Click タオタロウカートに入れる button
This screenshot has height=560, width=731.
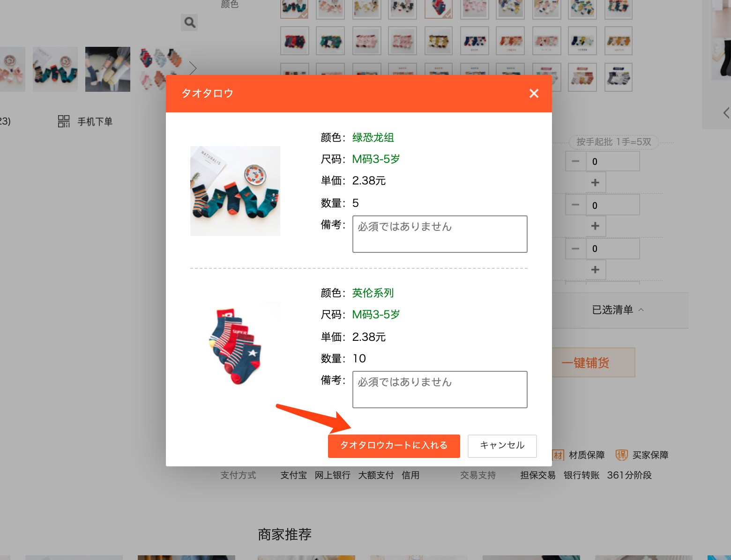tap(394, 445)
